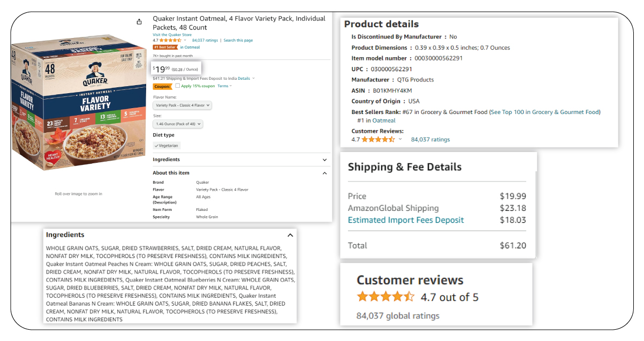Tick the Apply 15% coupon checkbox
Image resolution: width=644 pixels, height=341 pixels.
pos(178,86)
